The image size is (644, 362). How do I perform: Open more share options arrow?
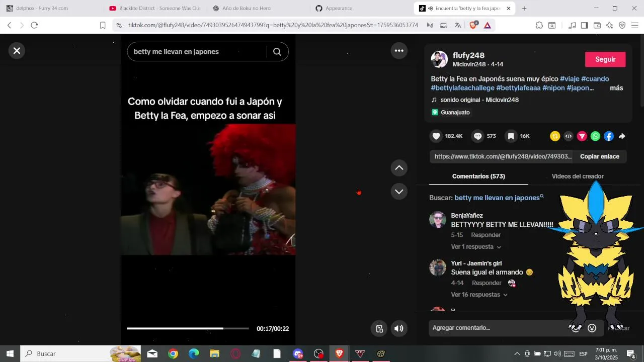pyautogui.click(x=622, y=136)
